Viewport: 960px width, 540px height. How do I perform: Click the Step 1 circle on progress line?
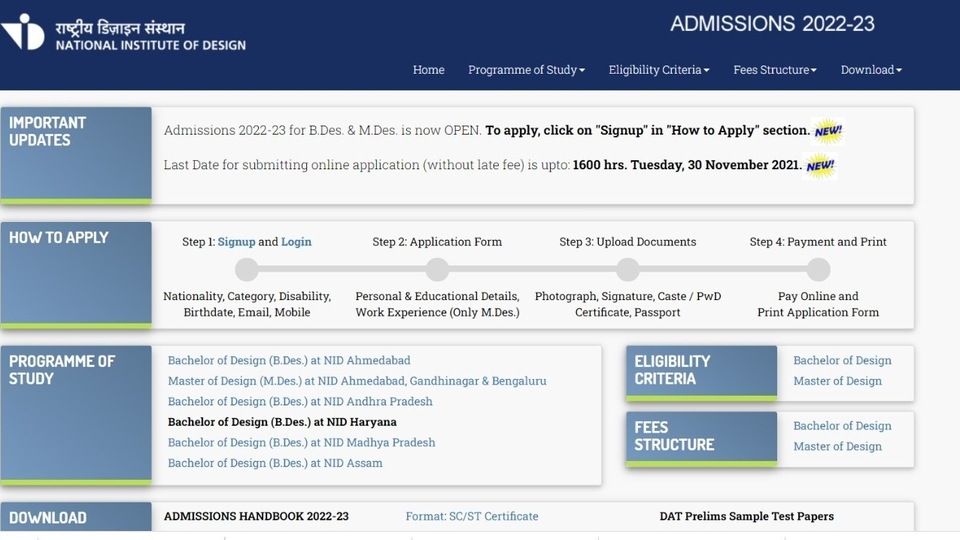click(247, 269)
